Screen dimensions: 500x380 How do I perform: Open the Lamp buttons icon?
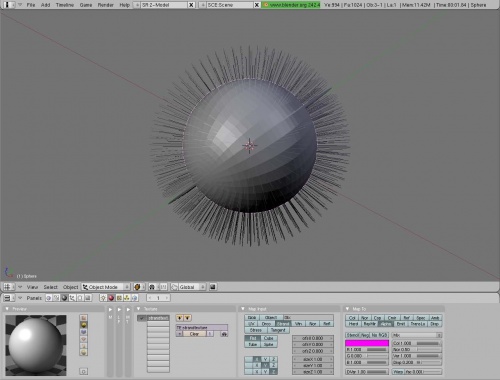103,298
